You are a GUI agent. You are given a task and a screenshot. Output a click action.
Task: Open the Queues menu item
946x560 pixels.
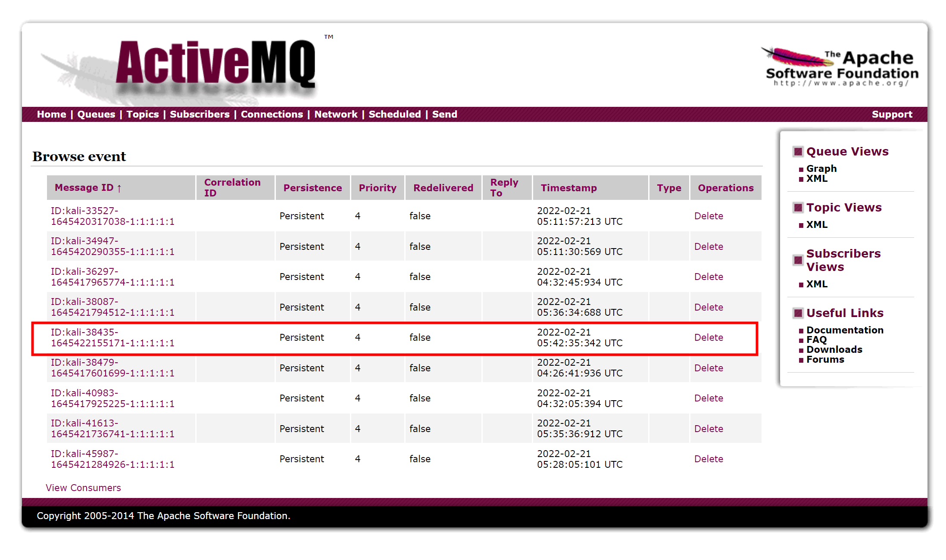pos(96,114)
